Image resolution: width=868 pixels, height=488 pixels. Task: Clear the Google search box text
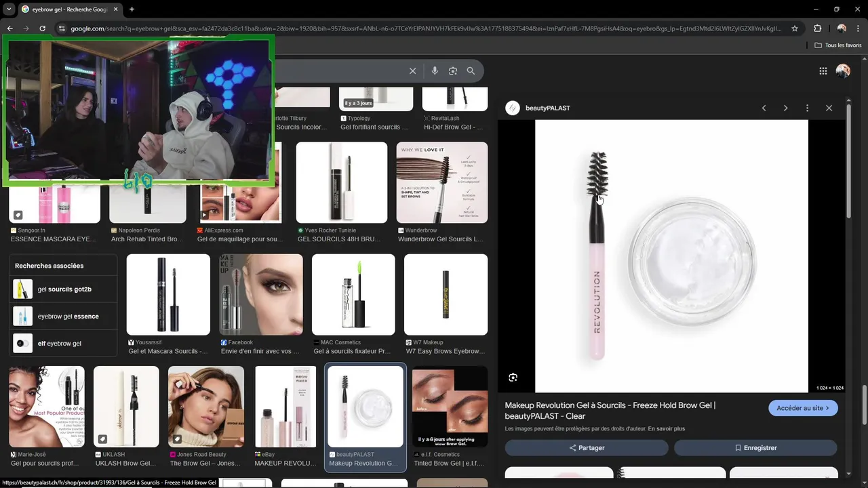coord(412,71)
